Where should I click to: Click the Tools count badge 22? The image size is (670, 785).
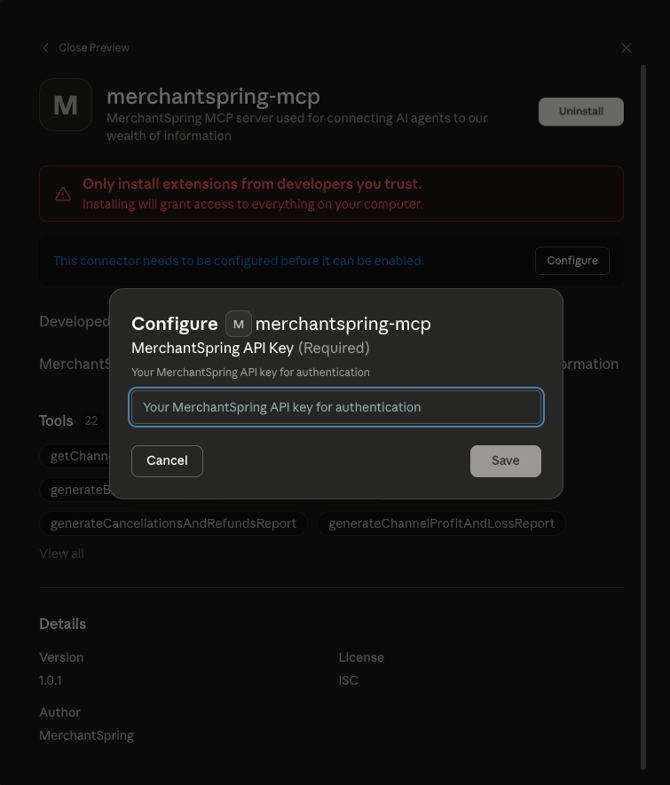[x=91, y=421]
